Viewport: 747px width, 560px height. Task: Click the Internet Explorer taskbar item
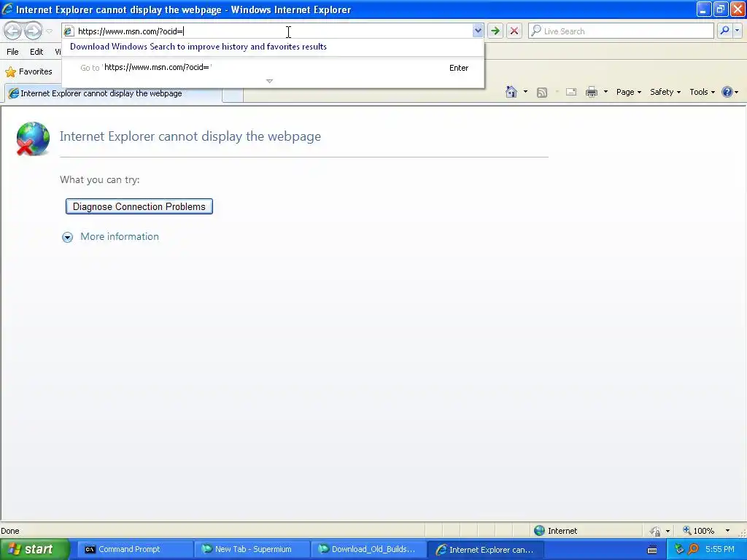[x=487, y=550]
